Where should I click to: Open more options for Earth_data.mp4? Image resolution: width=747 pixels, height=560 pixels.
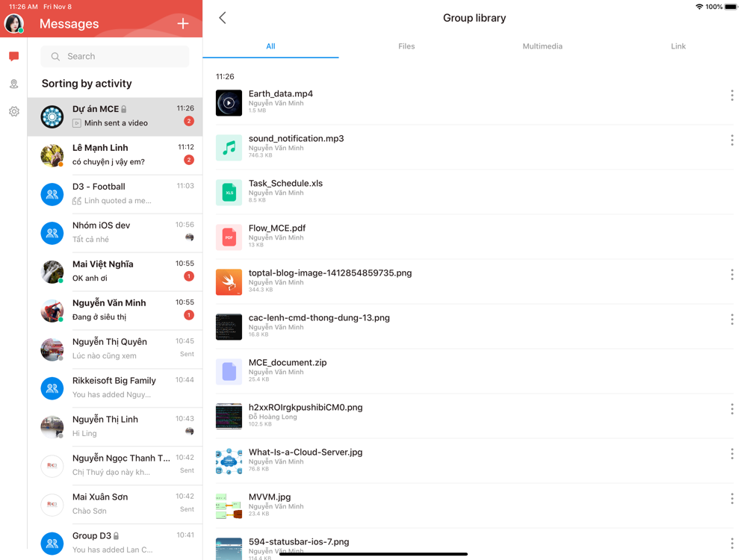(732, 96)
